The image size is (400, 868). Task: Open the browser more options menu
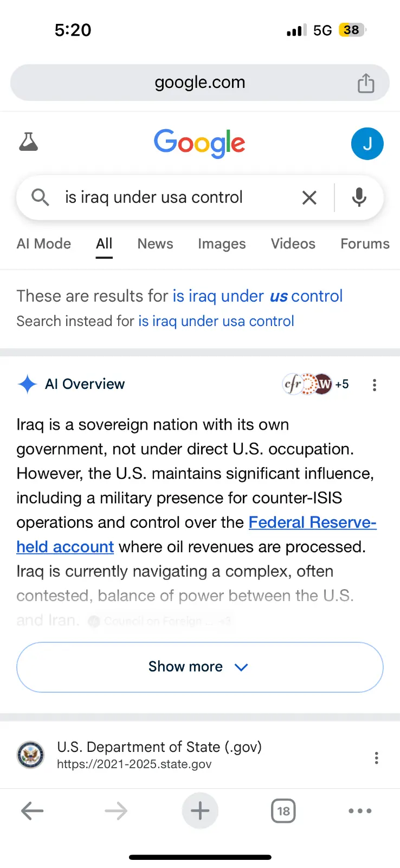360,811
